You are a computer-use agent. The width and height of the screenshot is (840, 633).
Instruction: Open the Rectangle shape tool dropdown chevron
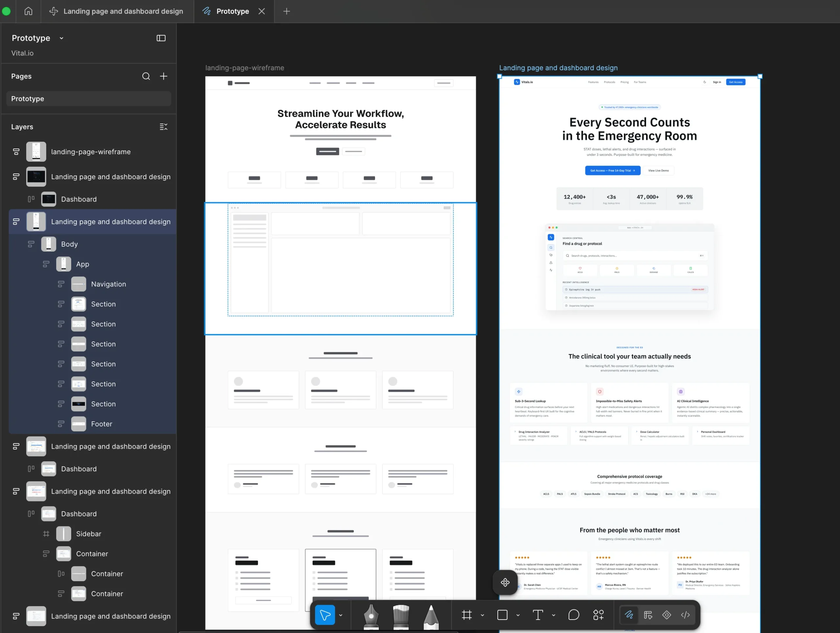518,615
